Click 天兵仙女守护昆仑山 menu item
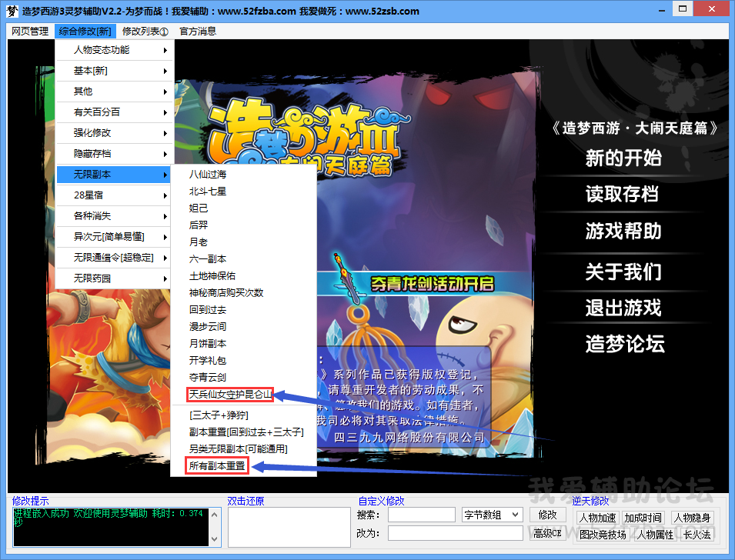 244,395
